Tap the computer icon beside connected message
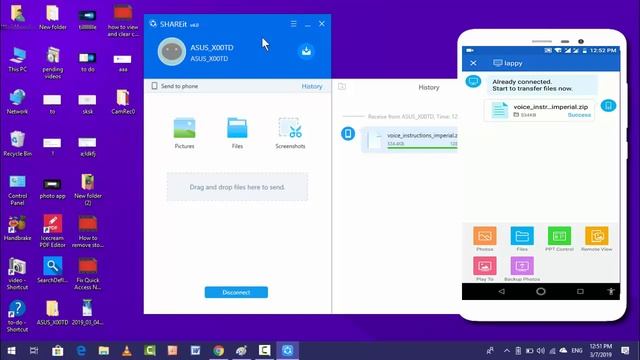This screenshot has height=360, width=640. pos(473,81)
